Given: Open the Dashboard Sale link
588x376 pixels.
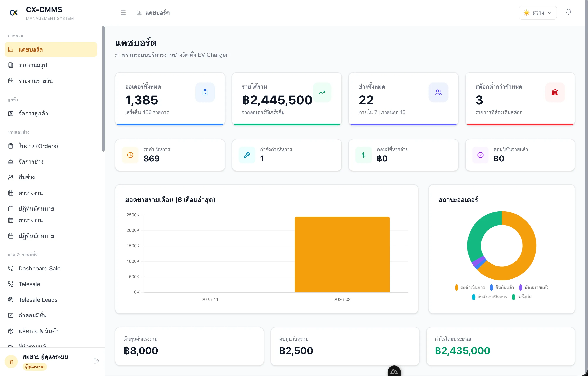Looking at the screenshot, I should click(x=39, y=268).
